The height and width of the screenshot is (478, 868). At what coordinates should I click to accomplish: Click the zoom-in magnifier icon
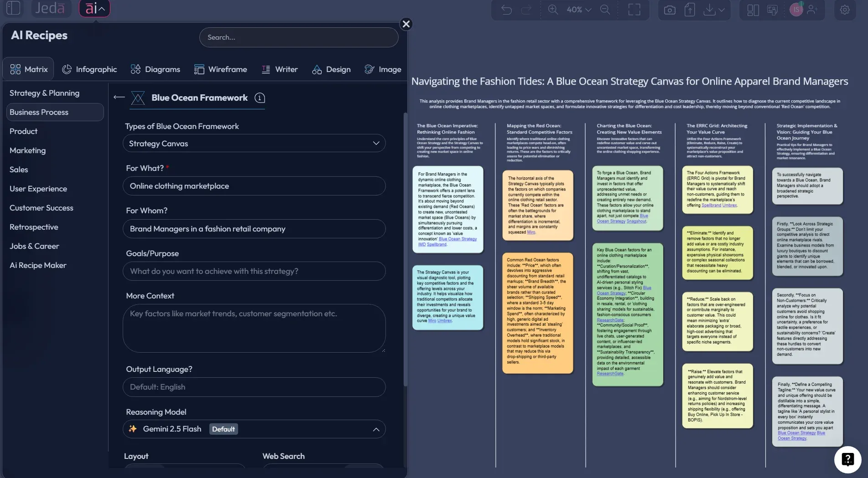pos(552,10)
